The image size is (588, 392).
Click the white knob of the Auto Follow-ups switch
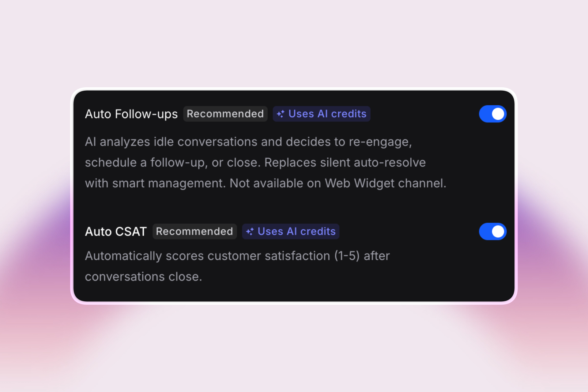498,114
